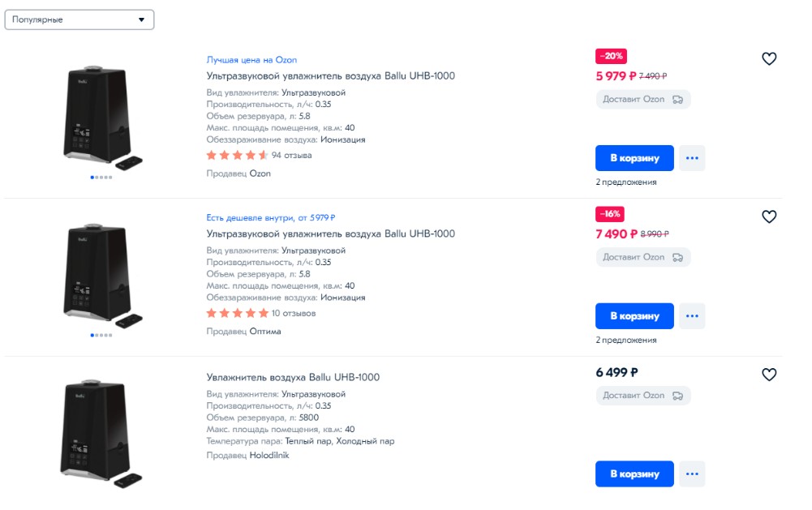812x510 pixels.
Task: Click heart icon next to 6 499 ₽ listing
Action: [x=769, y=375]
